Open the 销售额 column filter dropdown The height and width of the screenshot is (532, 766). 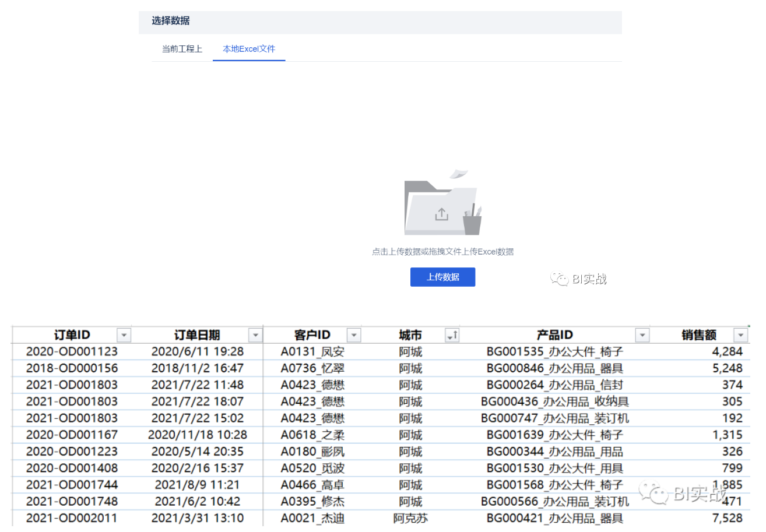[x=740, y=335]
